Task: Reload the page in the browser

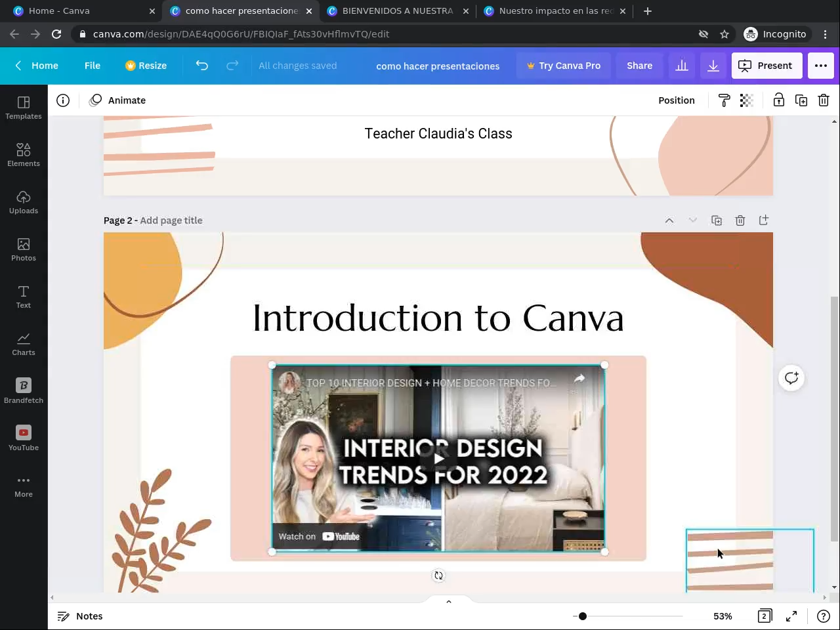Action: (56, 34)
